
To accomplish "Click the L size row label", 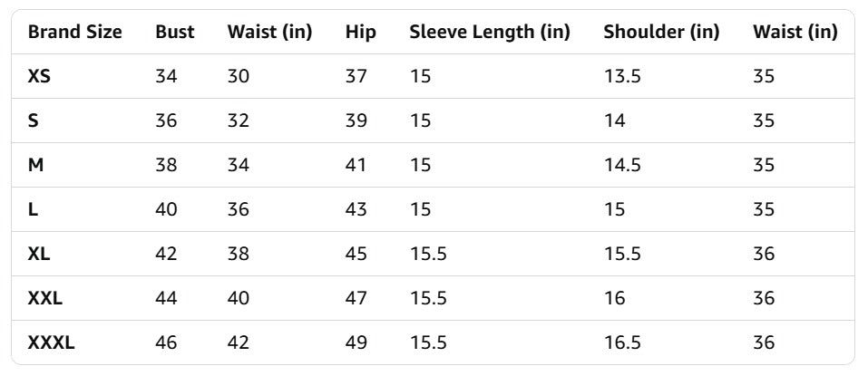I will pos(33,209).
